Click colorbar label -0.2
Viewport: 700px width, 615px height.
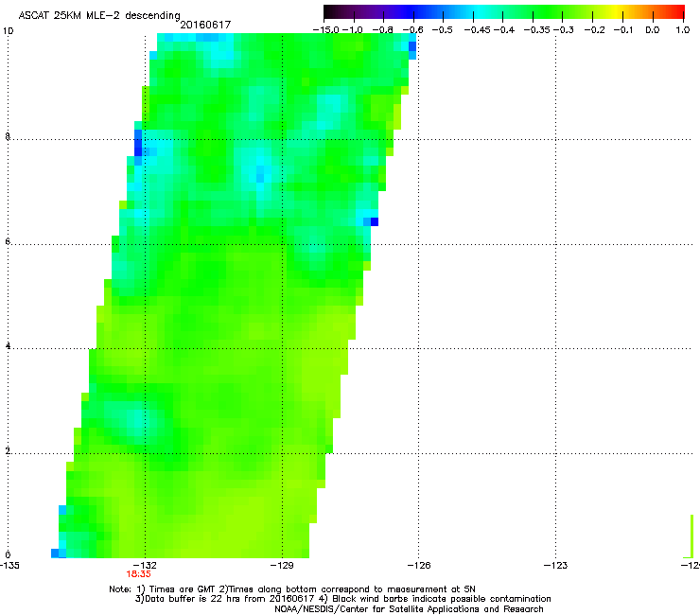click(x=595, y=30)
